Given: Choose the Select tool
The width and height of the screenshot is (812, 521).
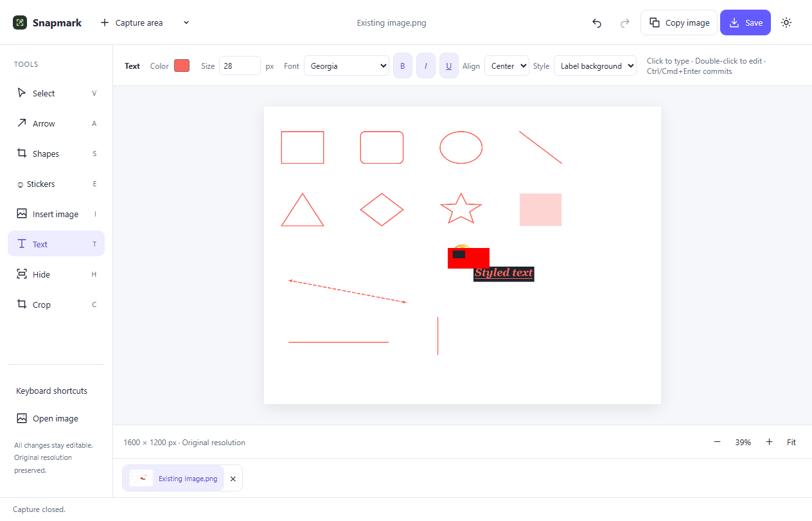Looking at the screenshot, I should tap(56, 93).
